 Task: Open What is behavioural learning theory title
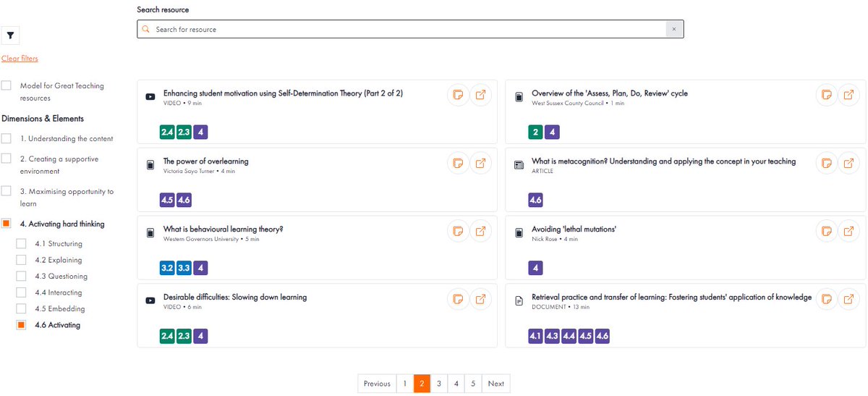[x=224, y=229]
